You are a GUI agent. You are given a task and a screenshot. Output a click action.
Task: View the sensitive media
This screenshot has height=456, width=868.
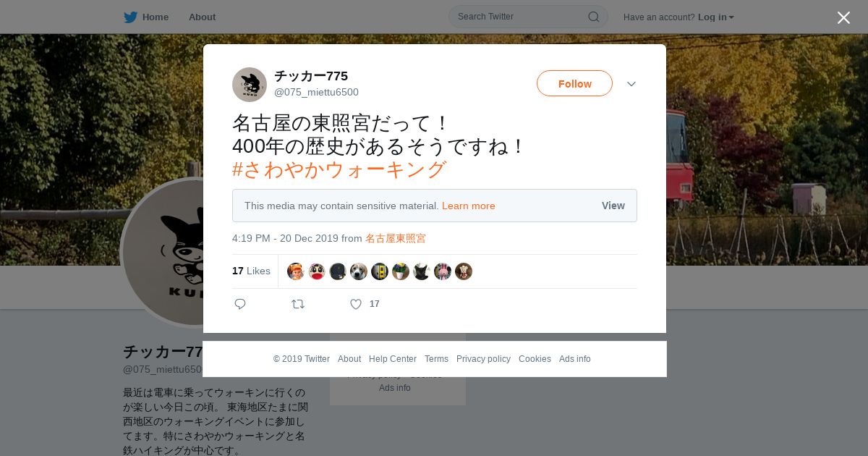tap(613, 206)
